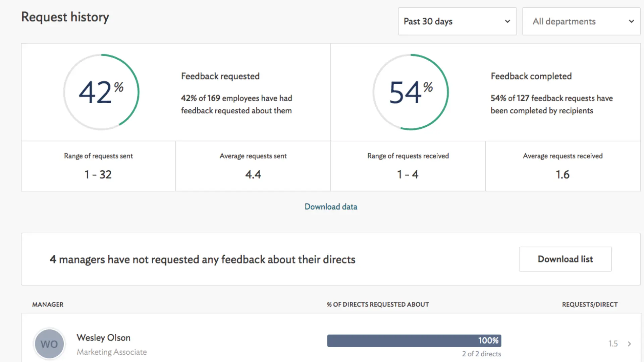Click the Download list button

(x=565, y=259)
